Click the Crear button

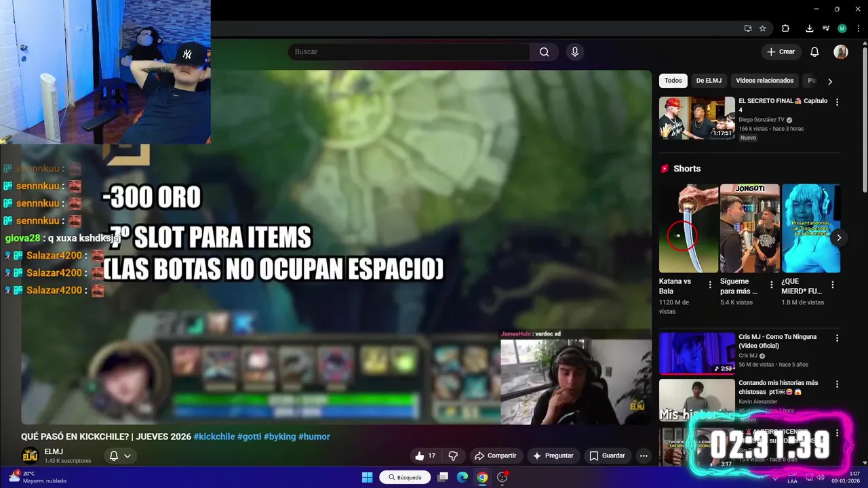781,52
